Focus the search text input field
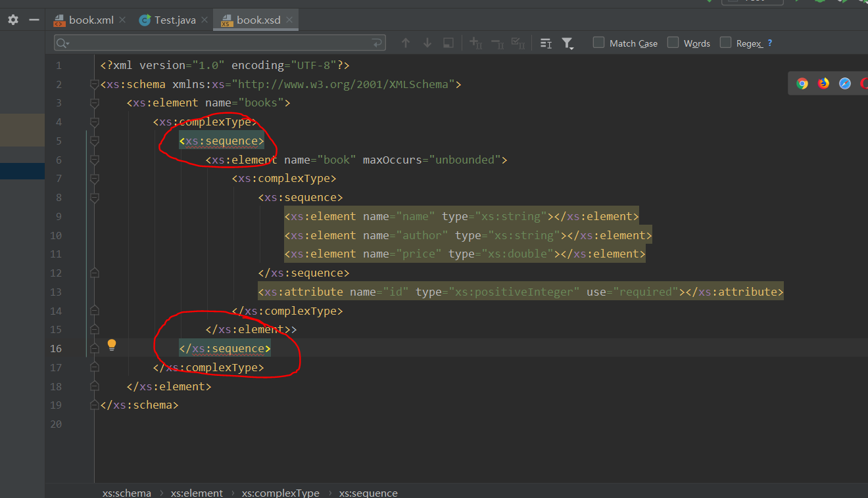This screenshot has width=868, height=498. tap(220, 43)
